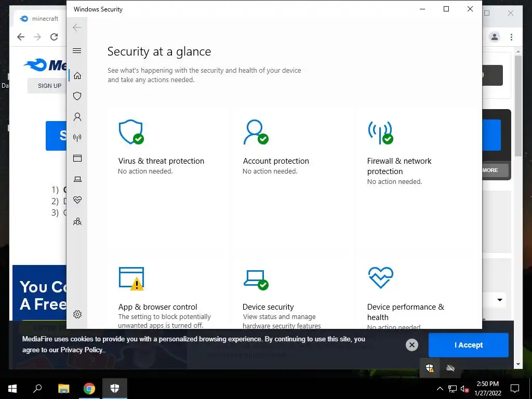Click I Accept on MediaFire cookie banner

(469, 345)
